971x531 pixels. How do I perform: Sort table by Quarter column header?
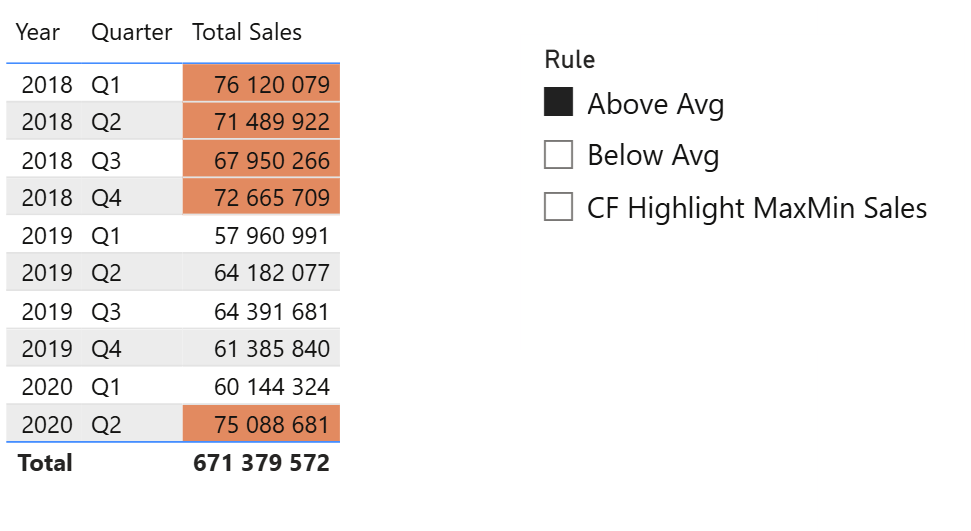131,32
